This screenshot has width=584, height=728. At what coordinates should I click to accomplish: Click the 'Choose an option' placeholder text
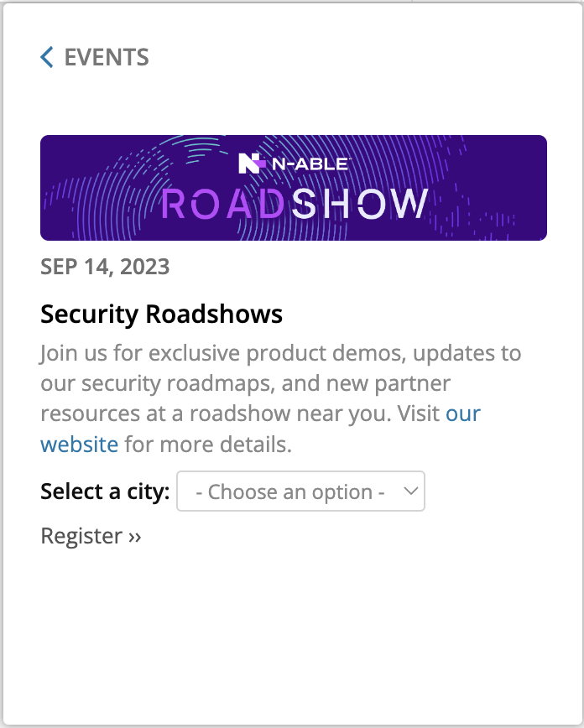click(290, 491)
